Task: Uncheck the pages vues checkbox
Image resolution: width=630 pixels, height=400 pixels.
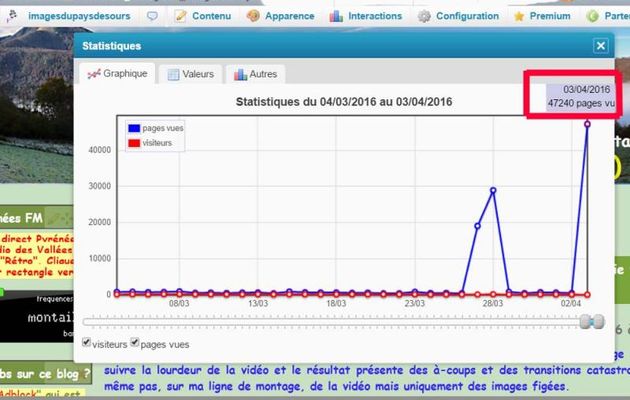Action: click(x=135, y=342)
